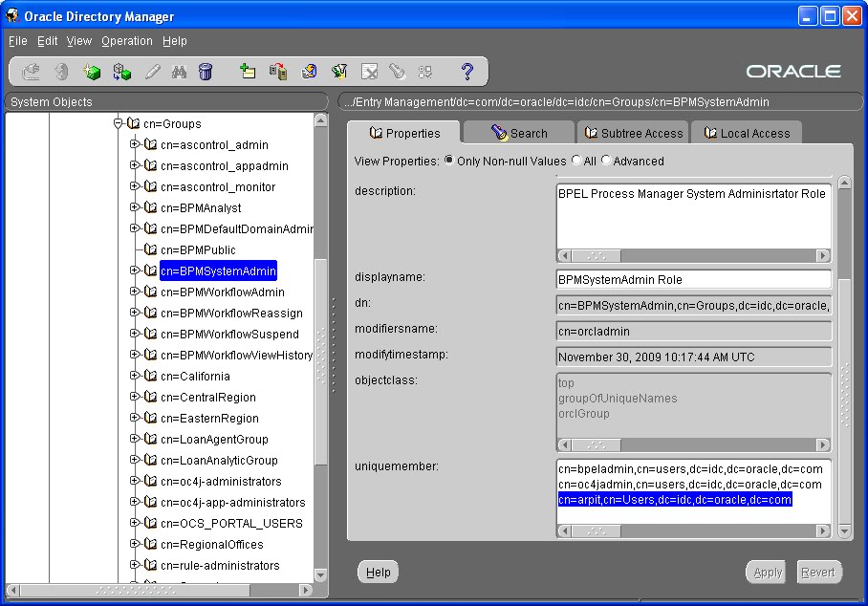Click the trash can Delete icon
Viewport: 868px width, 606px height.
[206, 72]
